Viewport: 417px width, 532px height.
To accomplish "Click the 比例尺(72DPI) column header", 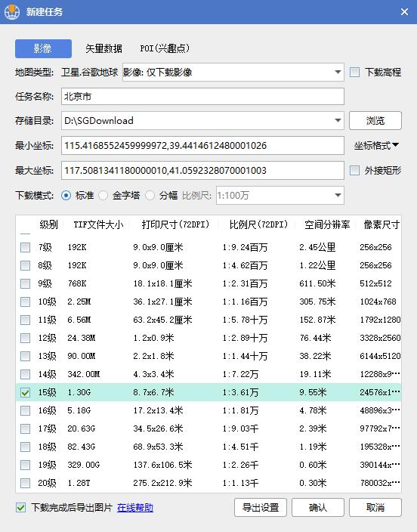I will click(258, 224).
